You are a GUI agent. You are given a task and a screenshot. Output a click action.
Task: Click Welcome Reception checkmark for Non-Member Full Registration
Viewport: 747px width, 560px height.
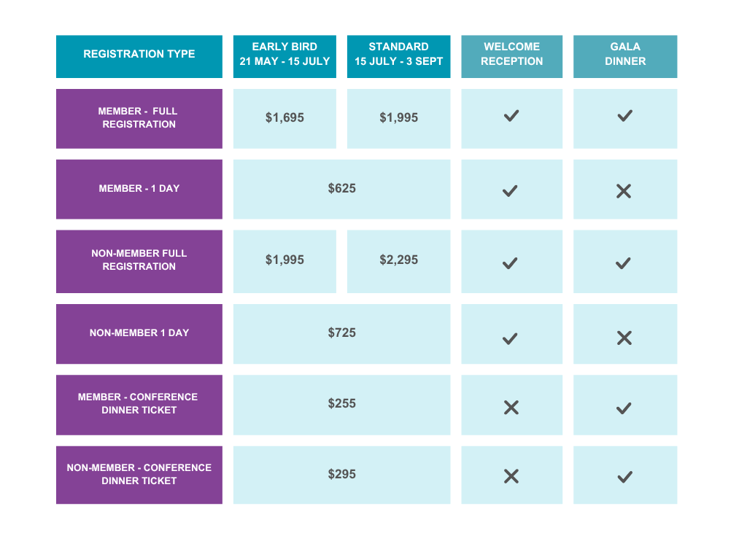tap(510, 262)
